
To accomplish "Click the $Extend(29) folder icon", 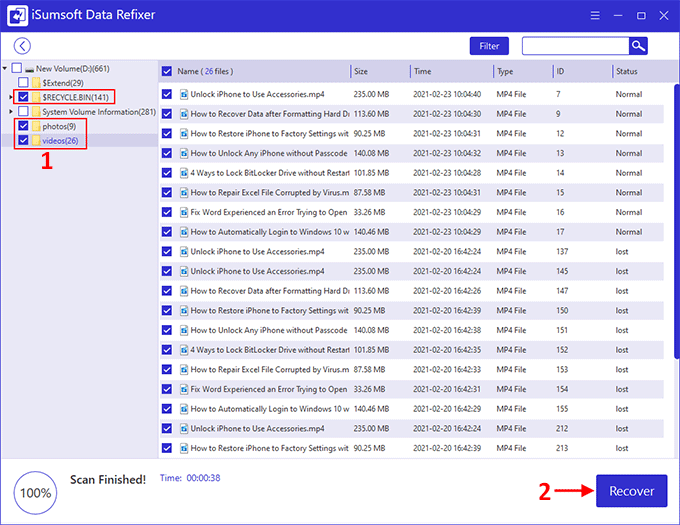I will (36, 82).
